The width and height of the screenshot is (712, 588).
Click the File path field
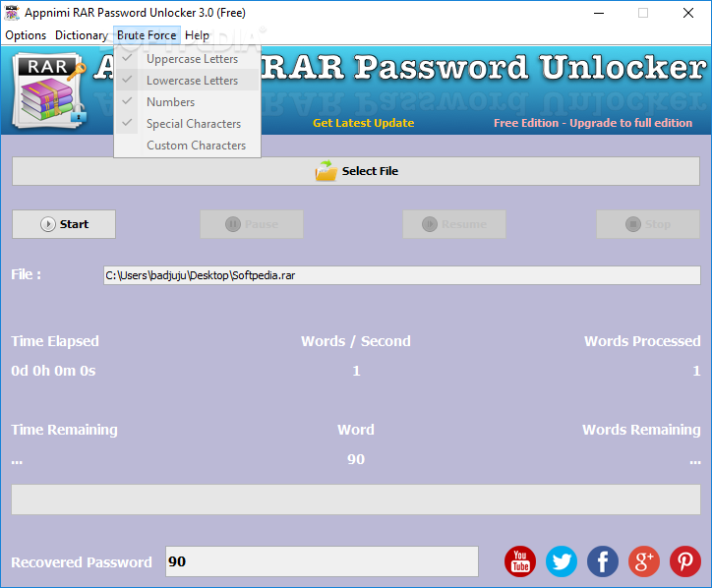point(402,275)
